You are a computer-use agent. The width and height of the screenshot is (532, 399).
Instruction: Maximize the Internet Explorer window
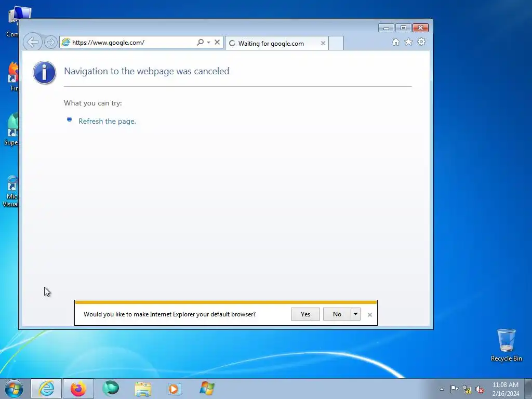(x=403, y=28)
